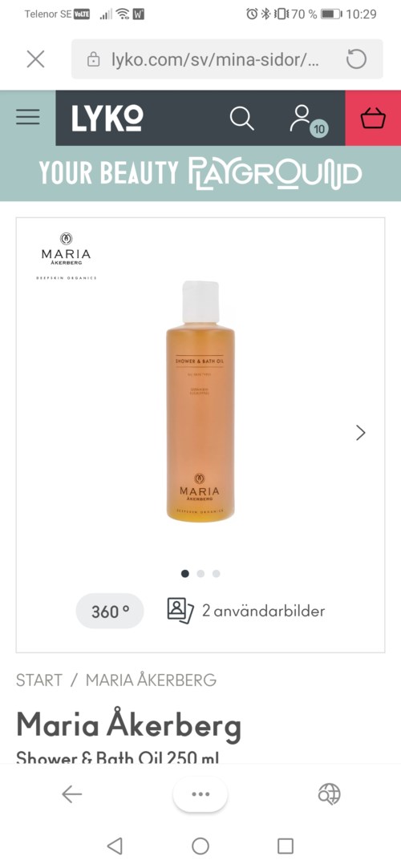View the 2 användarbilder user photos
This screenshot has width=401, height=868.
[x=246, y=612]
